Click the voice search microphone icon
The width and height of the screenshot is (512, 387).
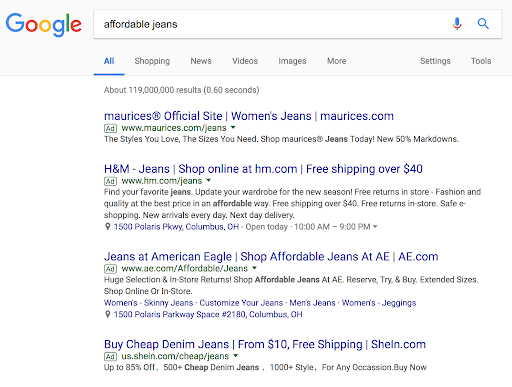[457, 24]
